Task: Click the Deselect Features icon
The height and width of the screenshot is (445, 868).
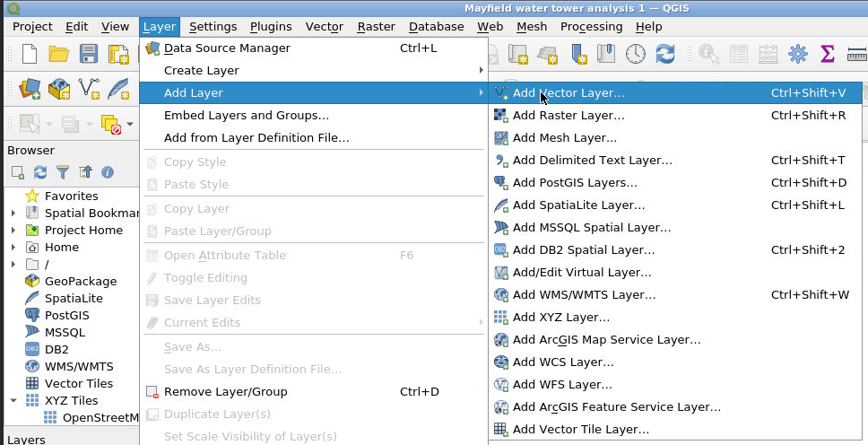Action: pos(110,124)
